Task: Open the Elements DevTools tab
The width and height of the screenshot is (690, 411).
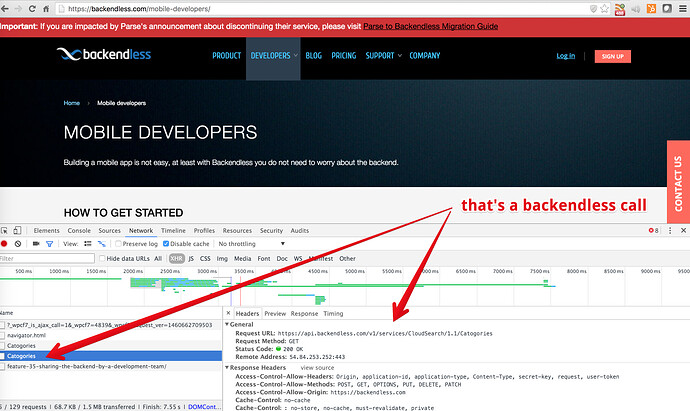Action: (x=46, y=231)
